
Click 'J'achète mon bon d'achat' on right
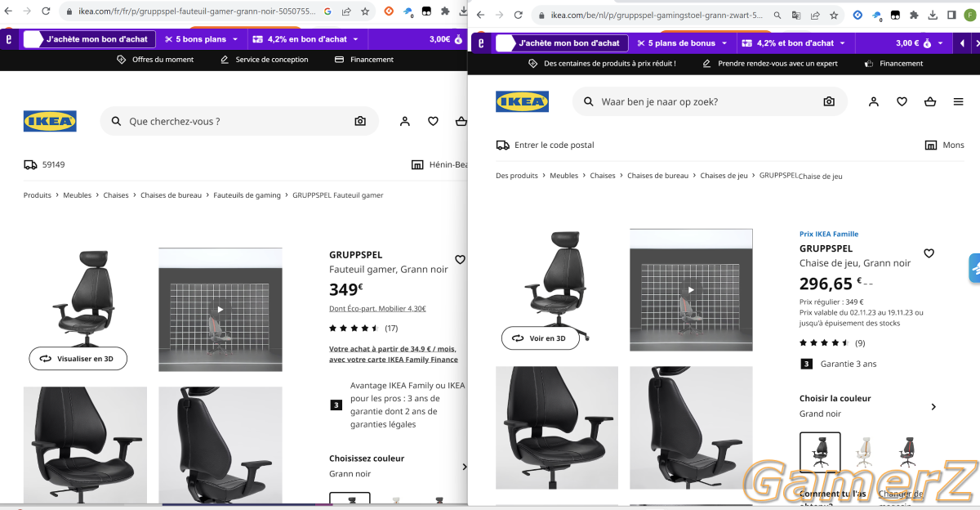pyautogui.click(x=561, y=42)
